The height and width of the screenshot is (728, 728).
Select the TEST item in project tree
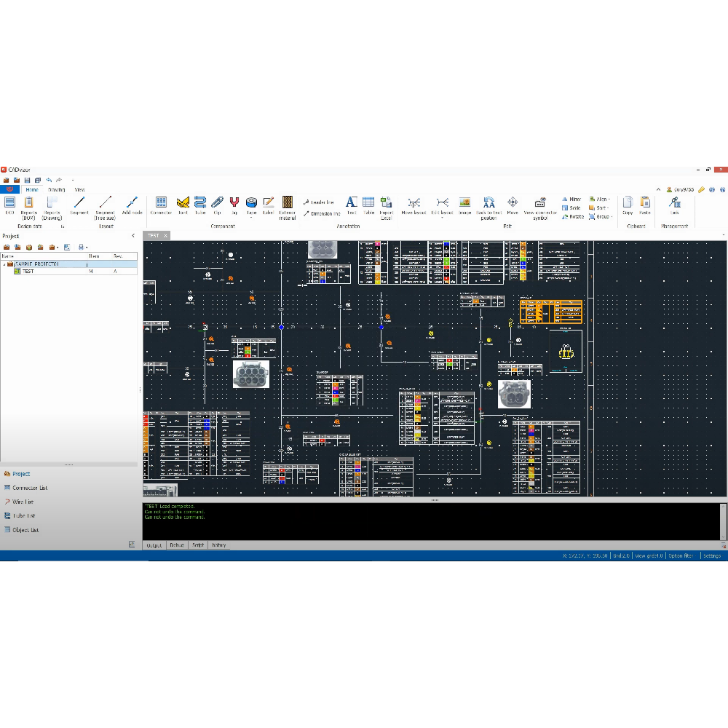coord(28,271)
